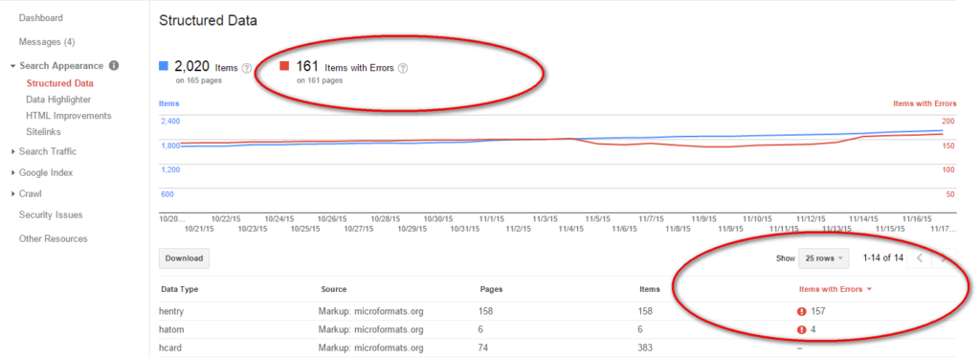Open Security Issues page

(51, 215)
